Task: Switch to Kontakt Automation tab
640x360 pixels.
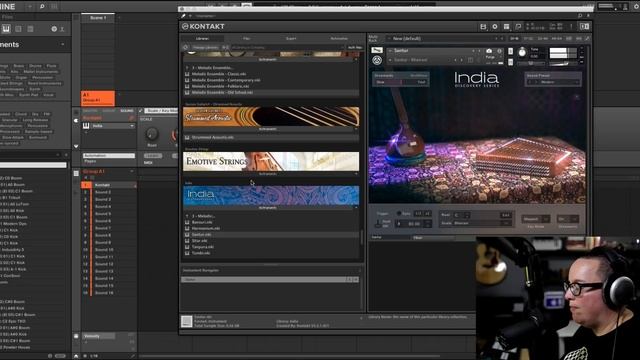Action: 339,38
